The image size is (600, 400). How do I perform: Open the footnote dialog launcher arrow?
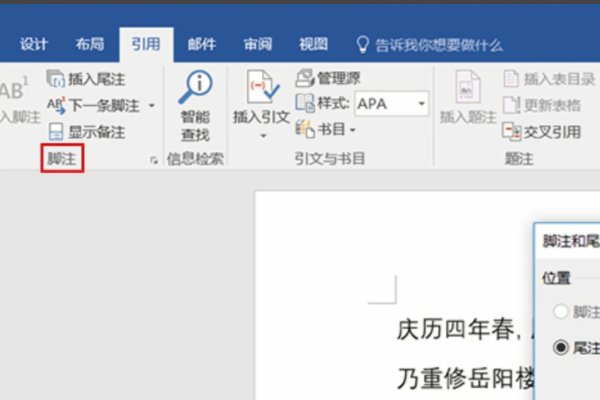[154, 160]
